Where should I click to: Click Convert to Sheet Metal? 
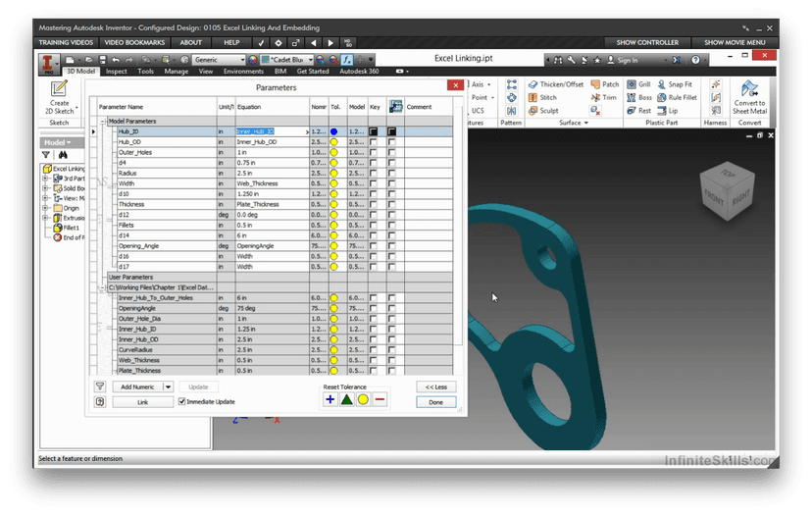pyautogui.click(x=749, y=97)
